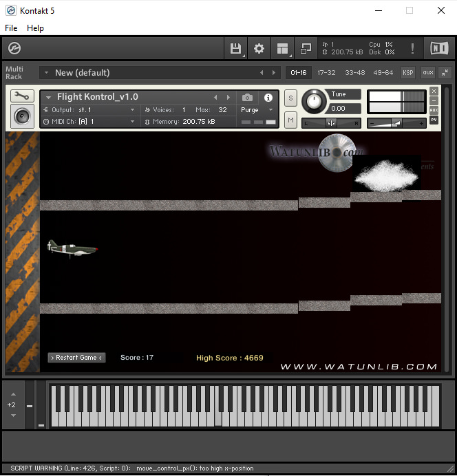Toggle the instrument PV performance view
The image size is (457, 476).
coord(434,120)
